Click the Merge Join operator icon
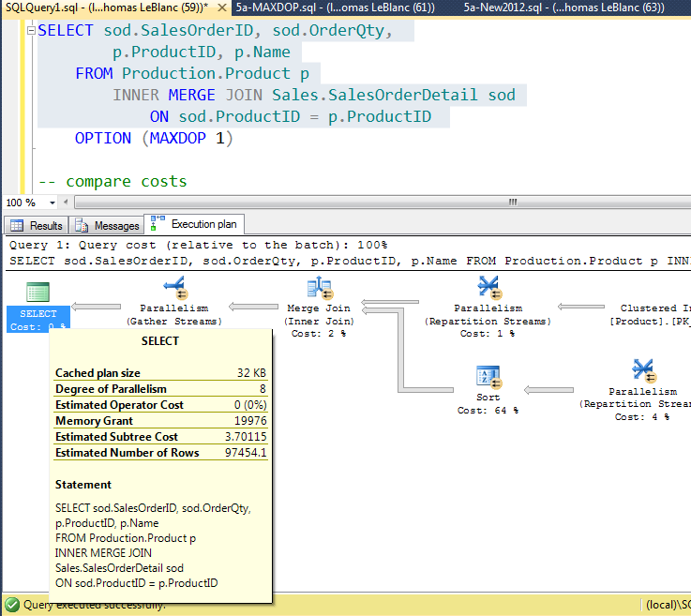Screen dimensions: 691x616 320,288
